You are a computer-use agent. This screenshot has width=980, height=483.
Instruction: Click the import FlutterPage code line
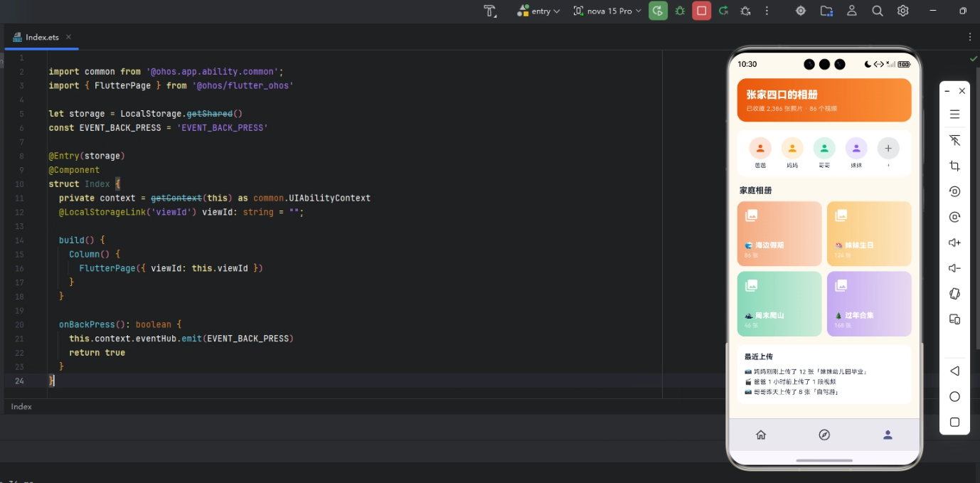point(171,85)
